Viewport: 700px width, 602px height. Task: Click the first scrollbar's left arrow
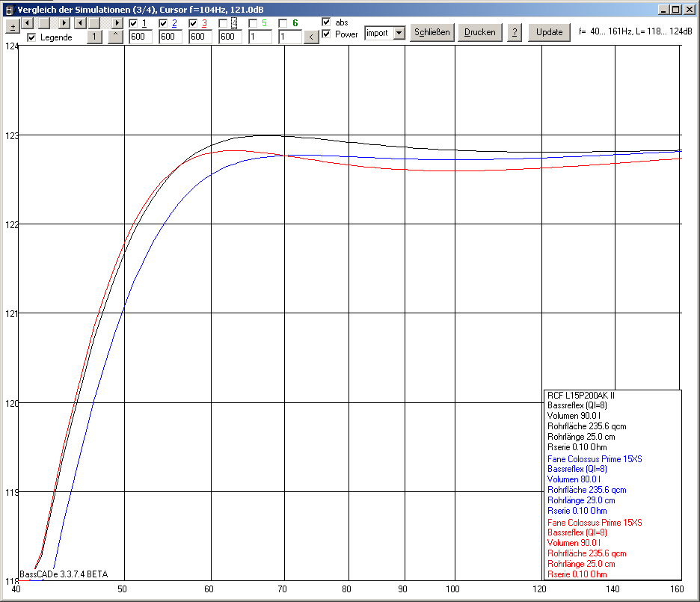tap(28, 22)
